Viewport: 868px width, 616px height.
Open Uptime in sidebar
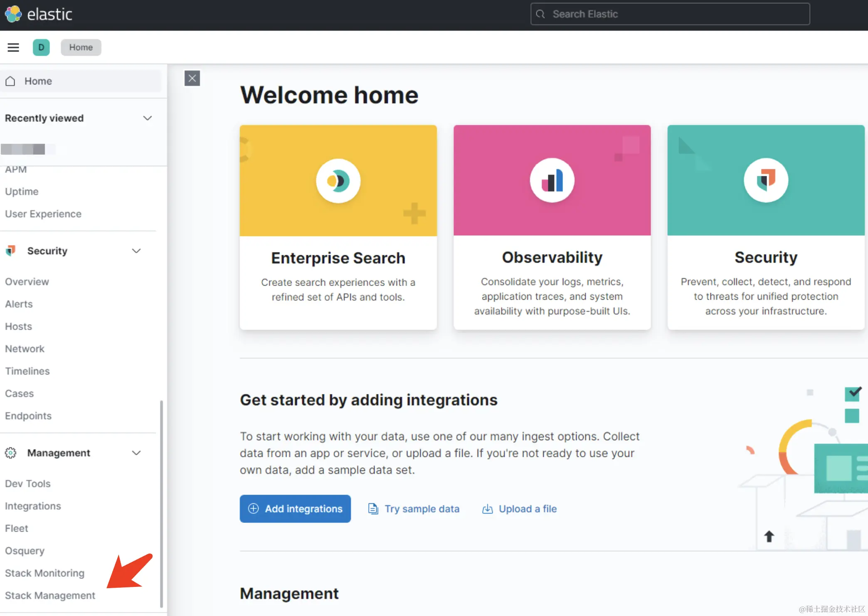tap(22, 192)
